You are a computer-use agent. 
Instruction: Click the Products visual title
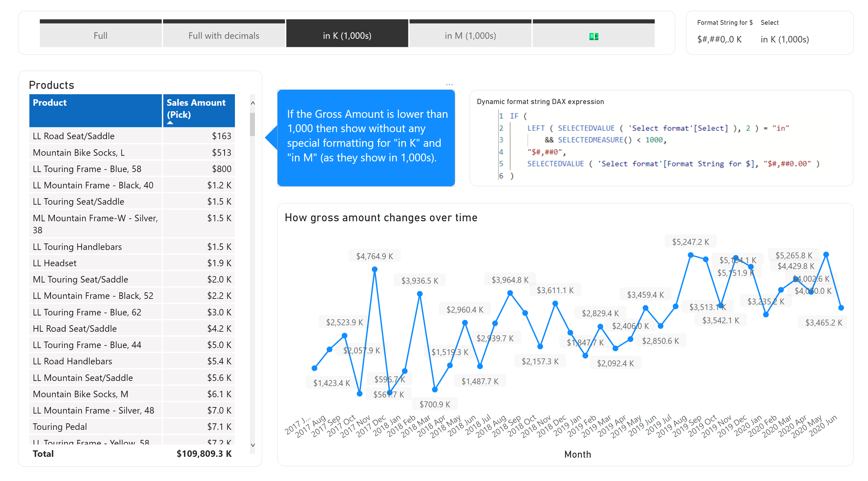pyautogui.click(x=51, y=85)
